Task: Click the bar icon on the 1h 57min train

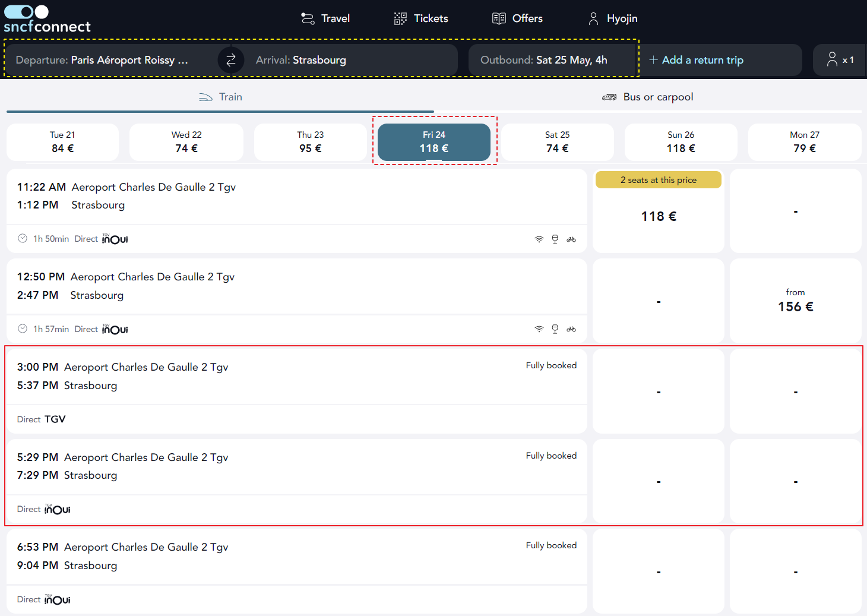Action: coord(555,329)
